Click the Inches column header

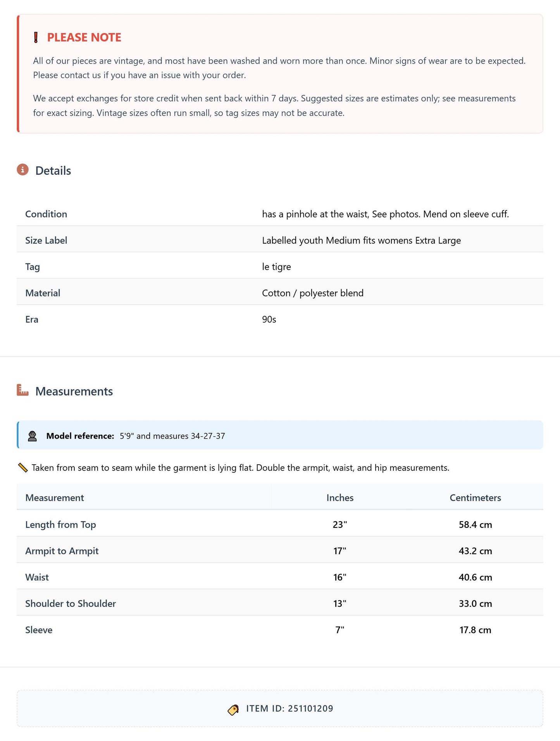pos(340,498)
